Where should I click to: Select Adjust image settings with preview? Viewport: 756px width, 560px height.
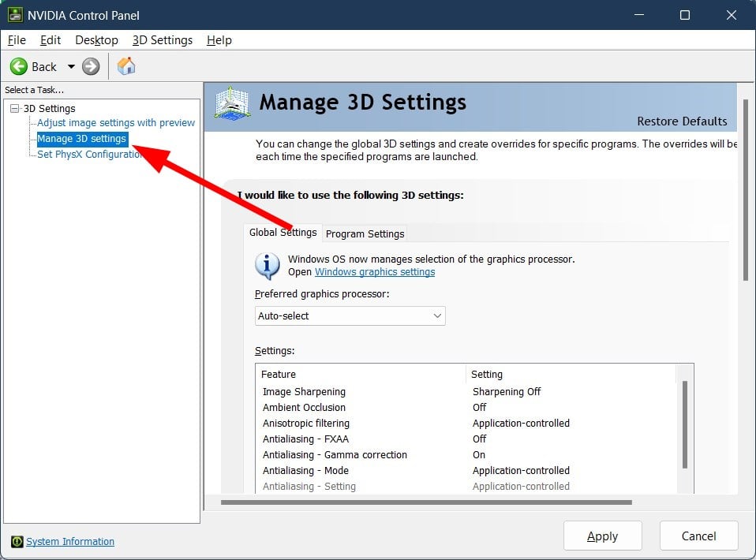pos(116,123)
